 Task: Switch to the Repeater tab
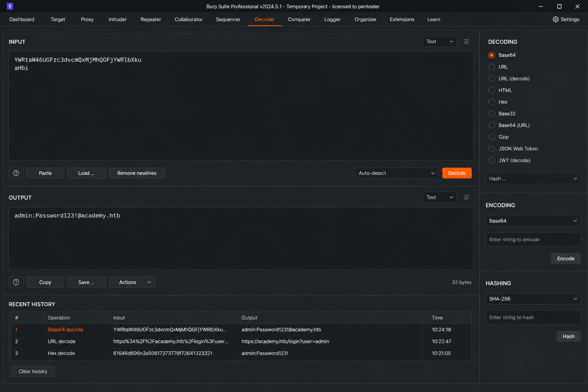(151, 19)
